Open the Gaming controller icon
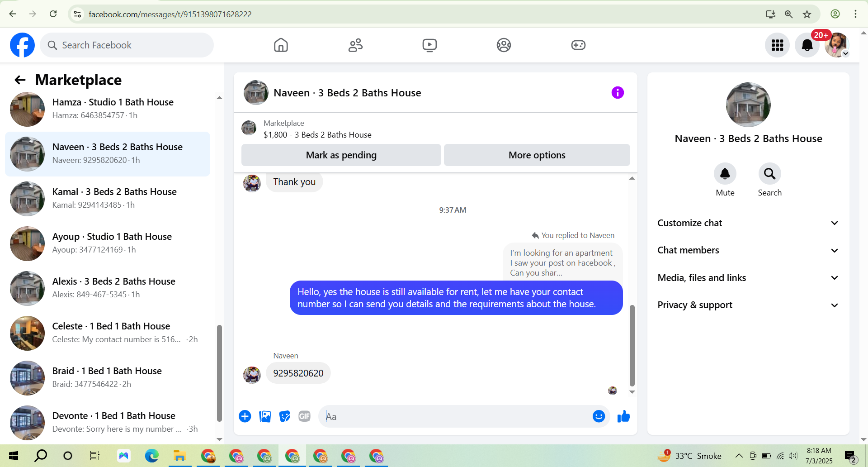This screenshot has width=868, height=467. (578, 45)
